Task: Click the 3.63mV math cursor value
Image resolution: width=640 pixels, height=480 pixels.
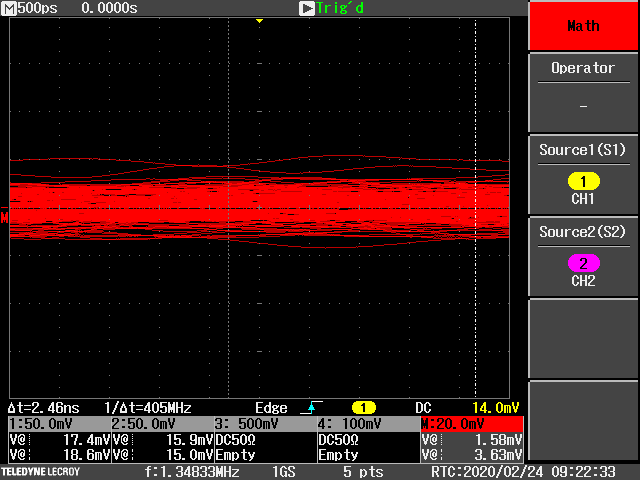Action: [x=498, y=454]
